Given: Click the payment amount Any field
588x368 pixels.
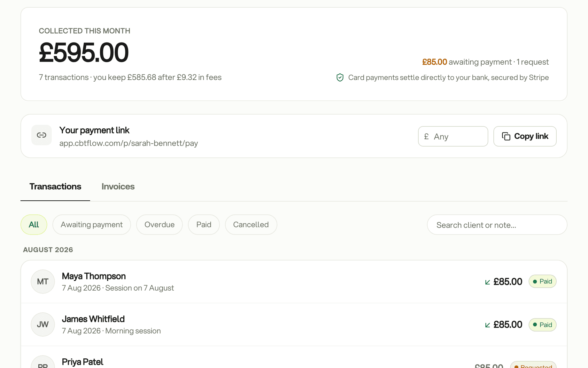Looking at the screenshot, I should click(453, 136).
